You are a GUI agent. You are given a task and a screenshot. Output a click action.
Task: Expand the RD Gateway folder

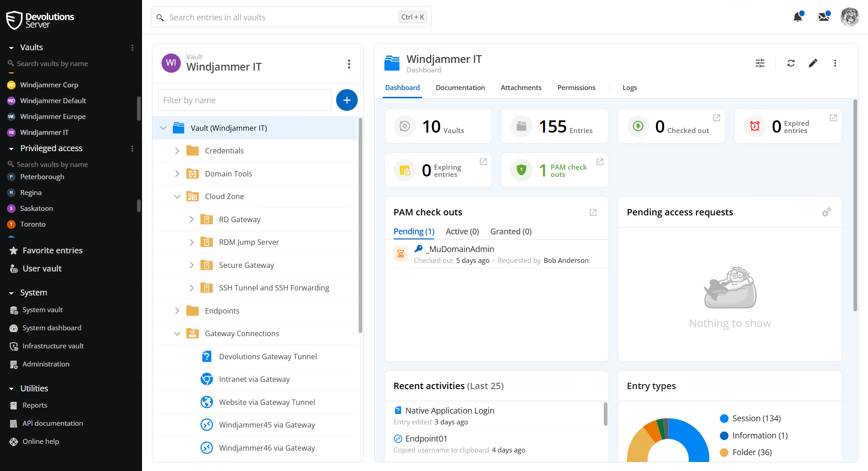[x=191, y=219]
